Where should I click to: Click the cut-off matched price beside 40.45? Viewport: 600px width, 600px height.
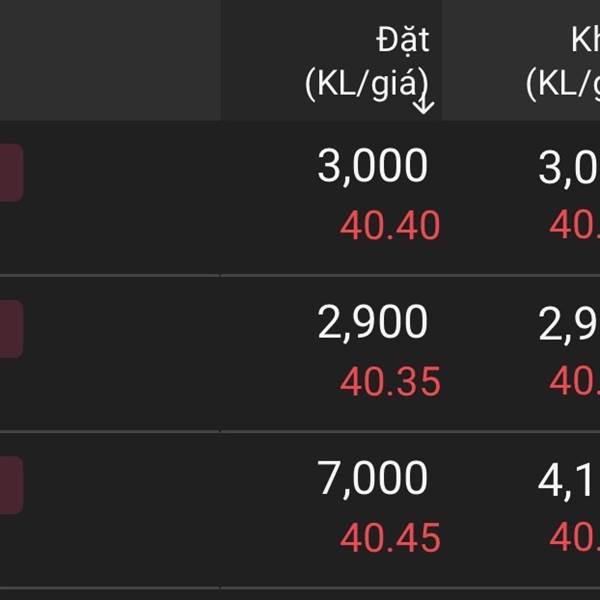574,538
